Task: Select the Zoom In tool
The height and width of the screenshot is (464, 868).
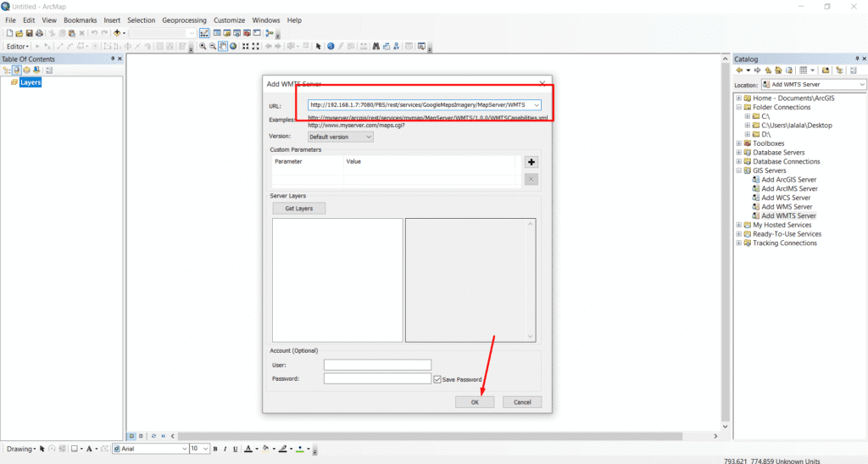Action: tap(203, 47)
